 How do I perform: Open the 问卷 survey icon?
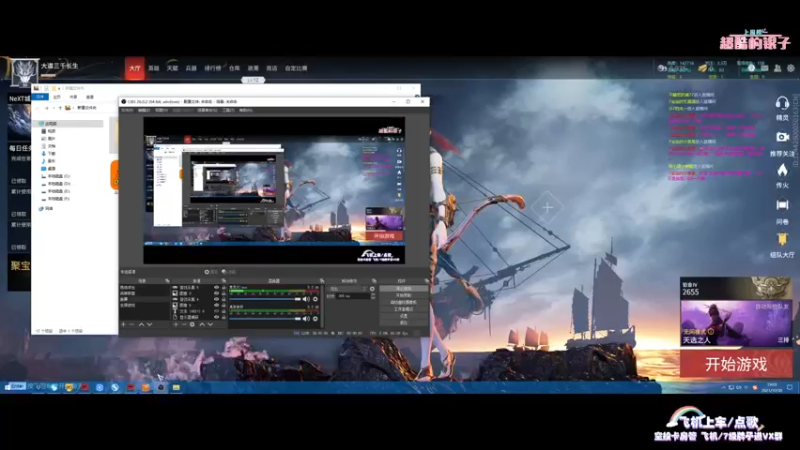pyautogui.click(x=782, y=205)
